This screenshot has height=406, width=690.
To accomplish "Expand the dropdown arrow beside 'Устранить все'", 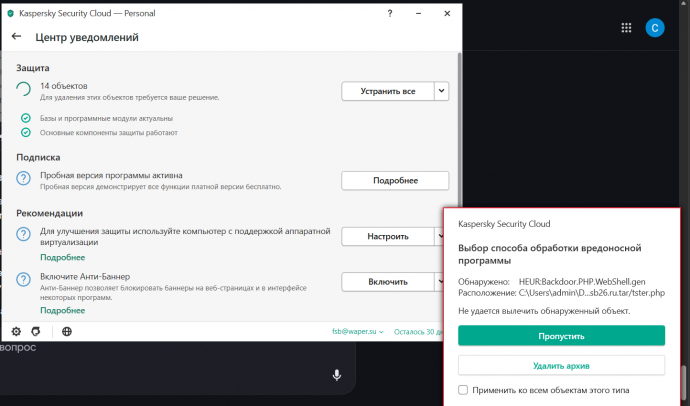I will (441, 91).
